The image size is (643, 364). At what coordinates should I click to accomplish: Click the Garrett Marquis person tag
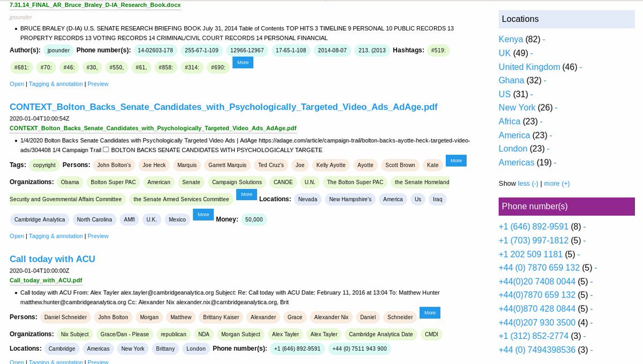click(227, 165)
